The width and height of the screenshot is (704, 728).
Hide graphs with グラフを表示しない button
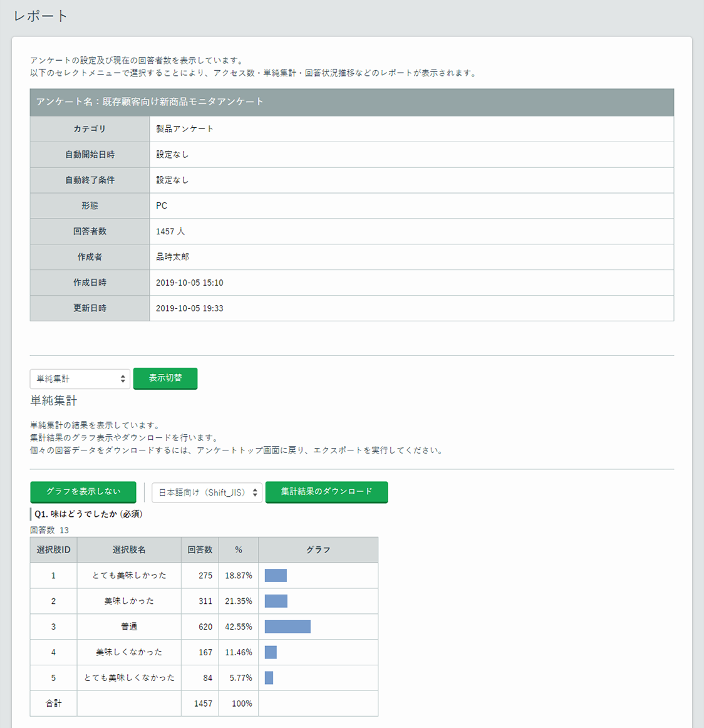coord(83,492)
